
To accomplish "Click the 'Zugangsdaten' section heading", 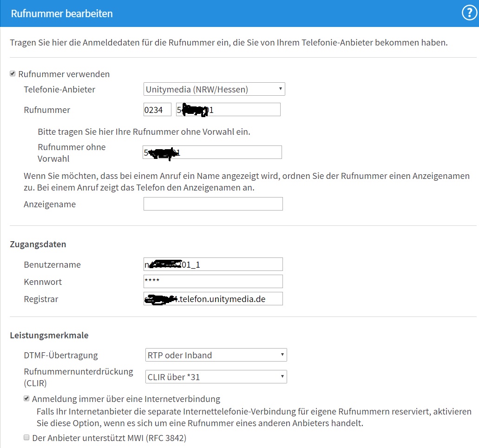I will coord(38,244).
